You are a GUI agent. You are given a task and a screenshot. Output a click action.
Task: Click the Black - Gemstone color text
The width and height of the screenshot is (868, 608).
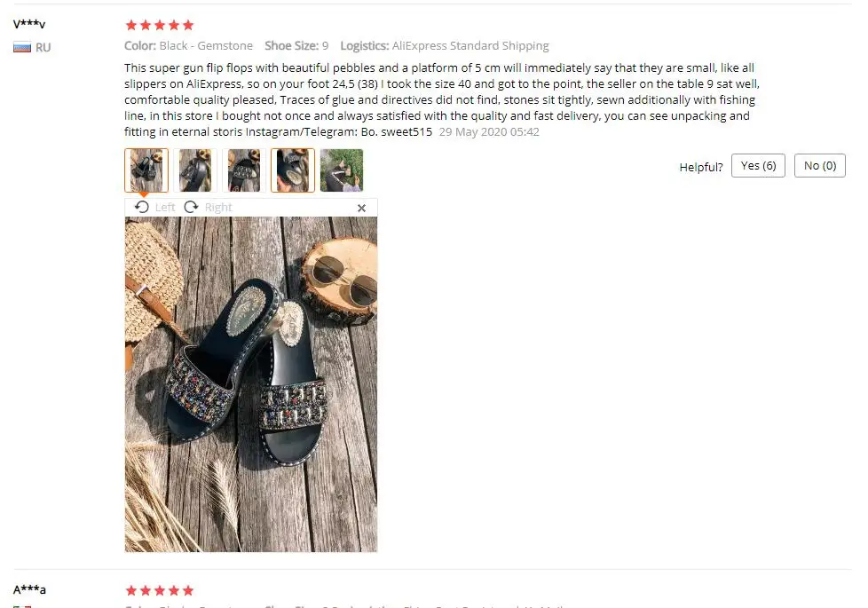206,45
